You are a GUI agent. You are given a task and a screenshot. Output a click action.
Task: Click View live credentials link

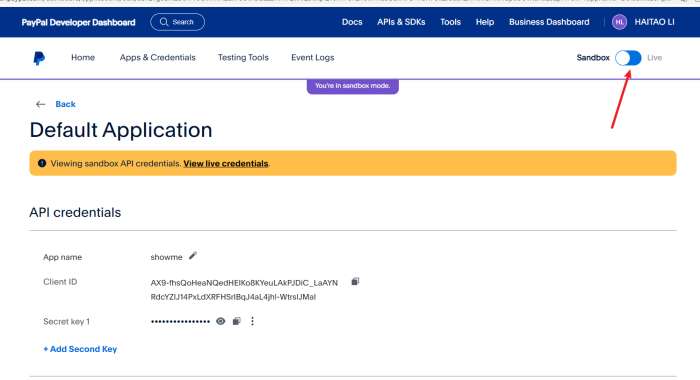(x=226, y=163)
